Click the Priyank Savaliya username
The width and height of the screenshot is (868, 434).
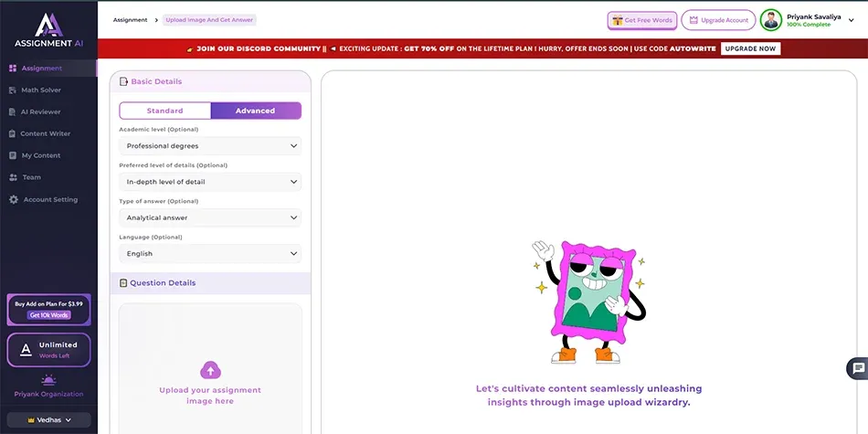tap(814, 17)
